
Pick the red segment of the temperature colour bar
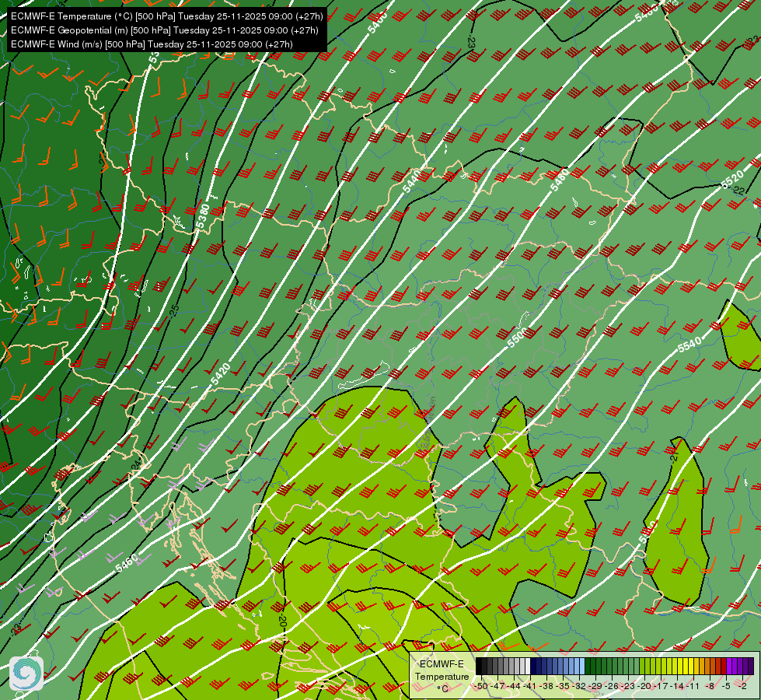coord(723,666)
